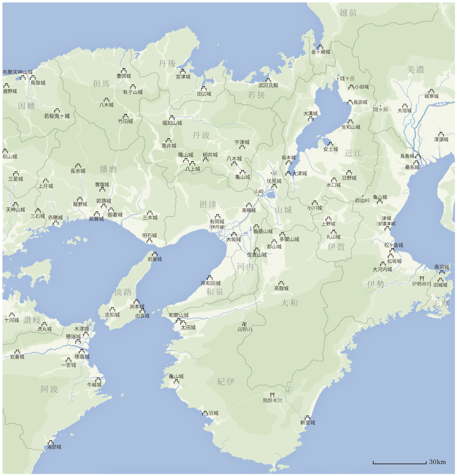Click the 松ヶ島城 castle marker
Image resolution: width=457 pixels, height=476 pixels.
(392, 250)
